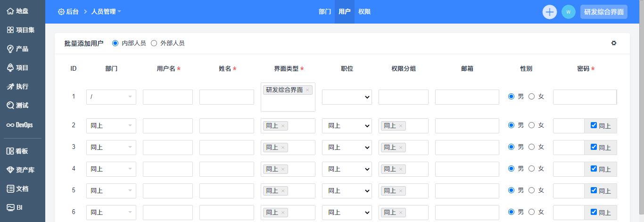Switch to the 部门 tab
Image resolution: width=644 pixels, height=222 pixels.
(x=325, y=12)
